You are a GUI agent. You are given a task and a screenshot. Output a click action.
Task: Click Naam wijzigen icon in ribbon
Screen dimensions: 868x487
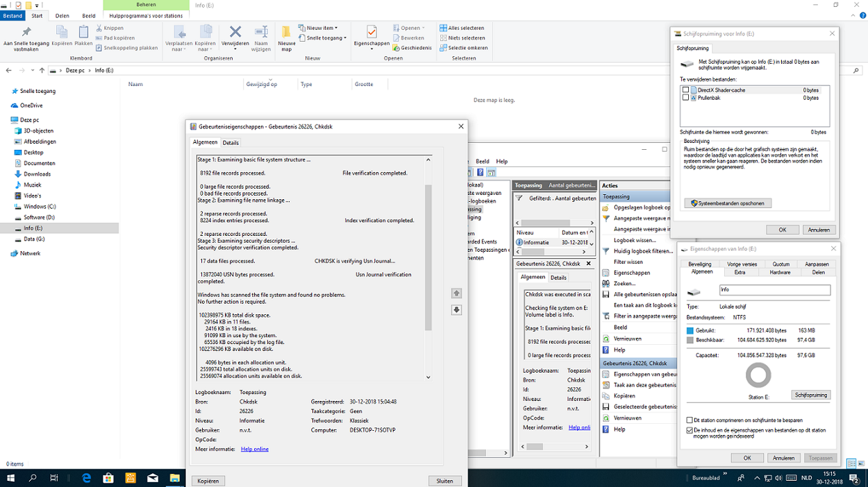coord(261,32)
